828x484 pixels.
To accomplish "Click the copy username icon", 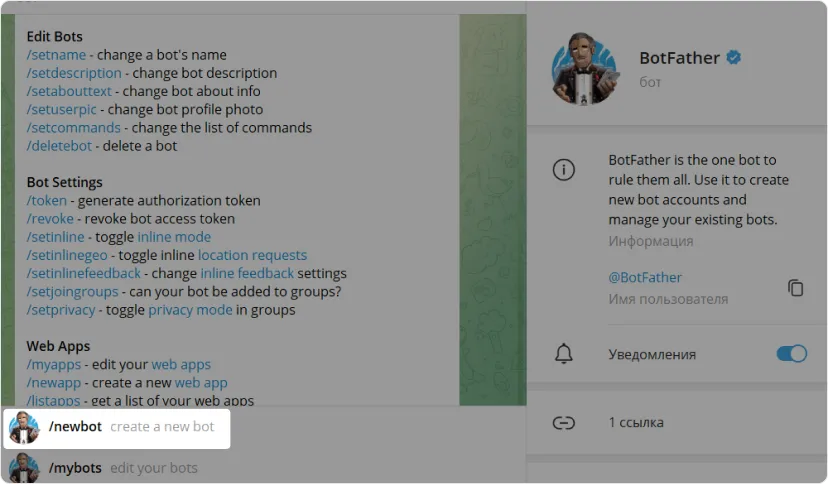I will click(x=795, y=288).
